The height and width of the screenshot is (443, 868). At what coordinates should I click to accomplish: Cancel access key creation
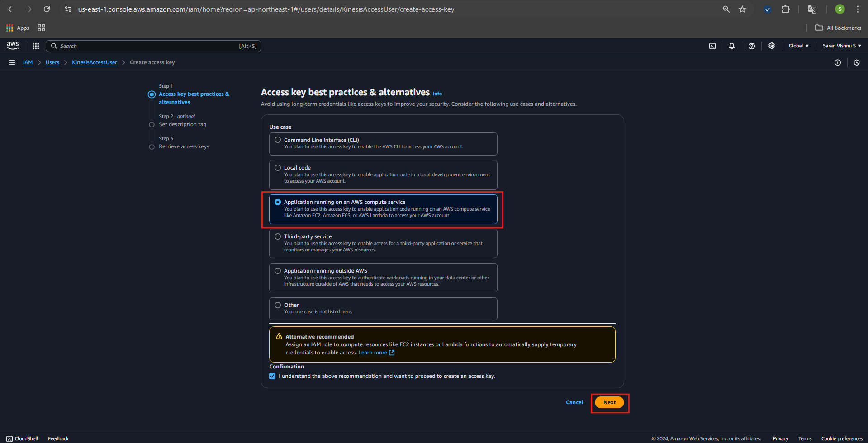pos(574,402)
